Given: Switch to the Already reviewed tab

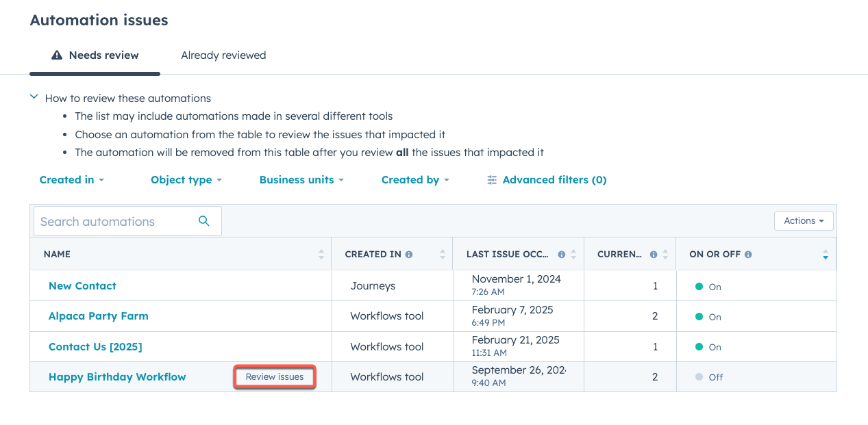Looking at the screenshot, I should click(223, 55).
